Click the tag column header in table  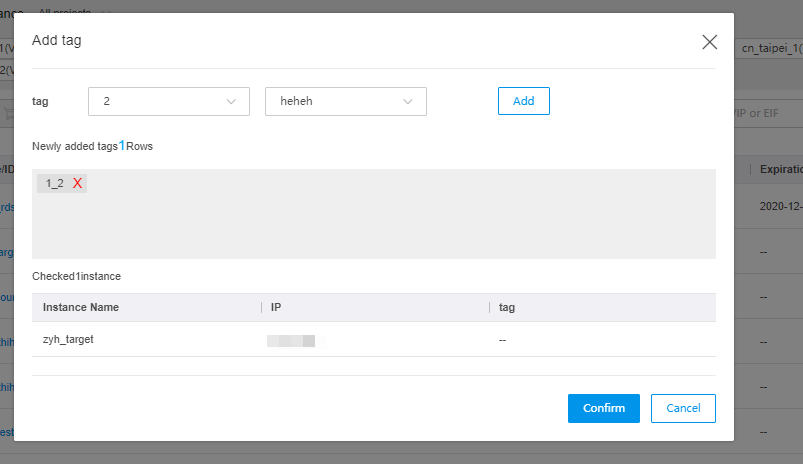(507, 307)
